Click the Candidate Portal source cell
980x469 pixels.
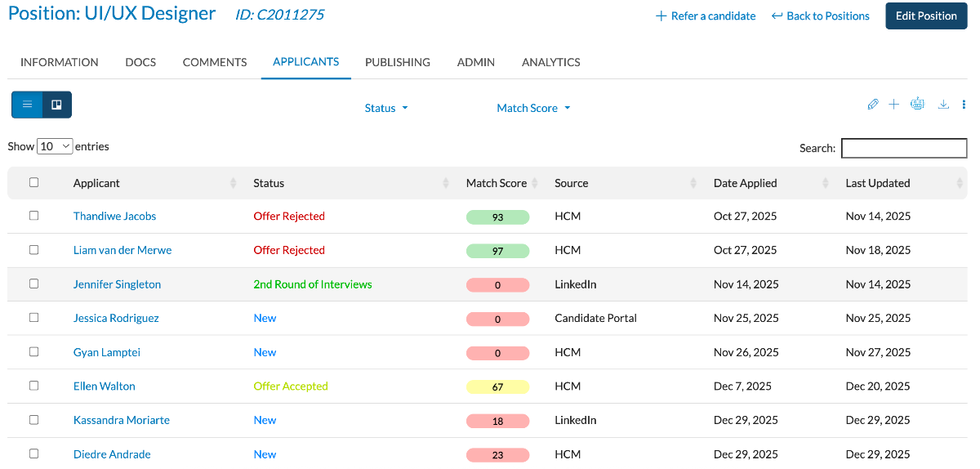tap(595, 318)
